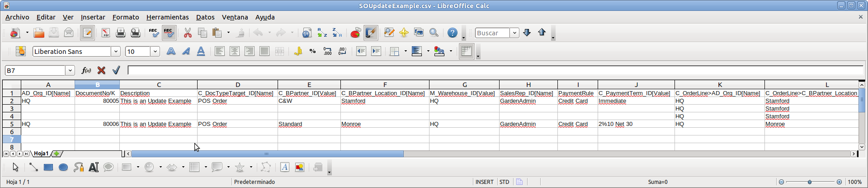This screenshot has width=868, height=188.
Task: Click the cut scissors icon
Action: tap(188, 33)
